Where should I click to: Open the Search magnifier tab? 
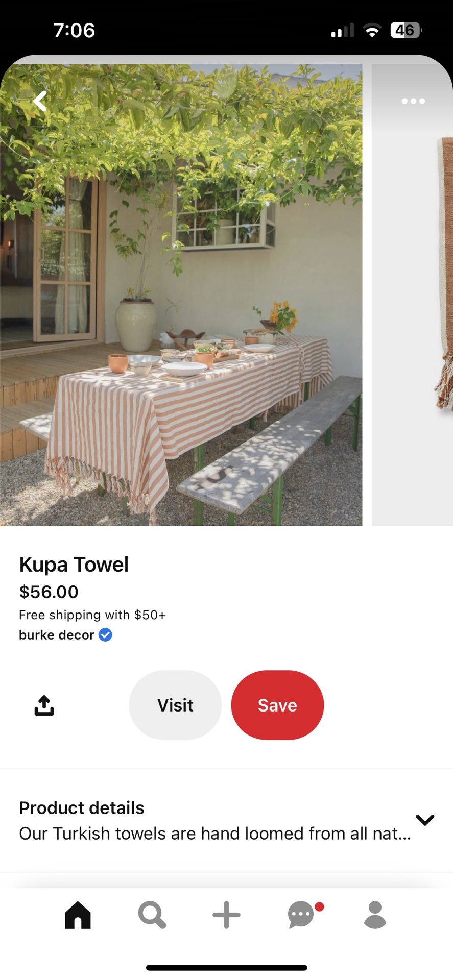coord(152,915)
